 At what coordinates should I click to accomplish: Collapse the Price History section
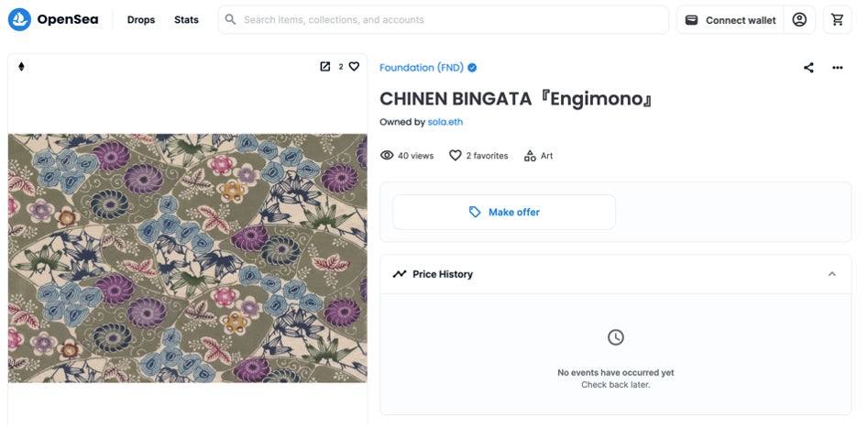coord(831,274)
